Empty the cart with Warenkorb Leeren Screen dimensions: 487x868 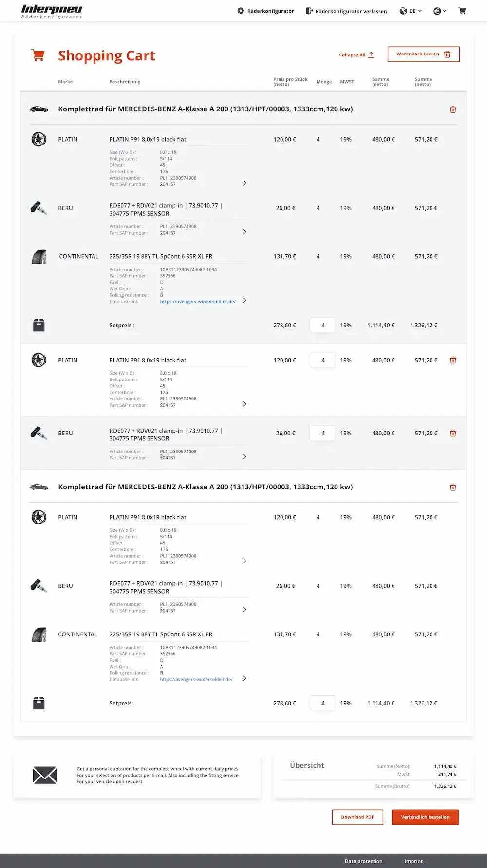(424, 54)
